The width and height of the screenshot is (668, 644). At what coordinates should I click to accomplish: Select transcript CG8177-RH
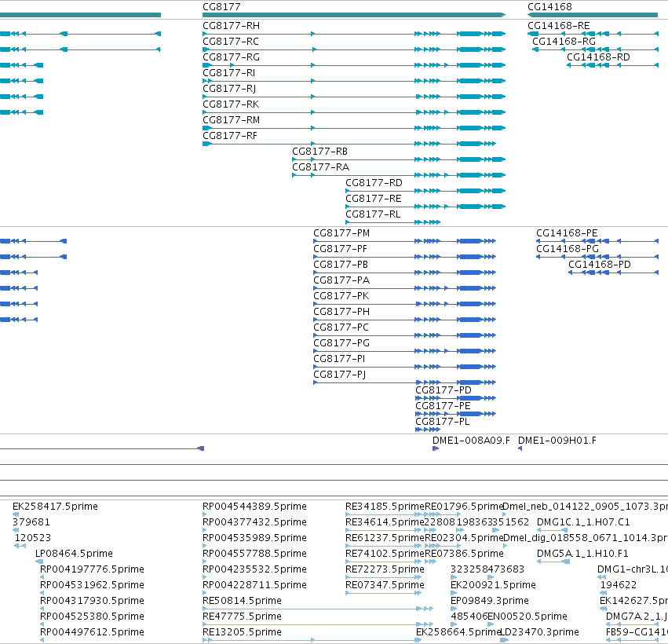pyautogui.click(x=231, y=26)
